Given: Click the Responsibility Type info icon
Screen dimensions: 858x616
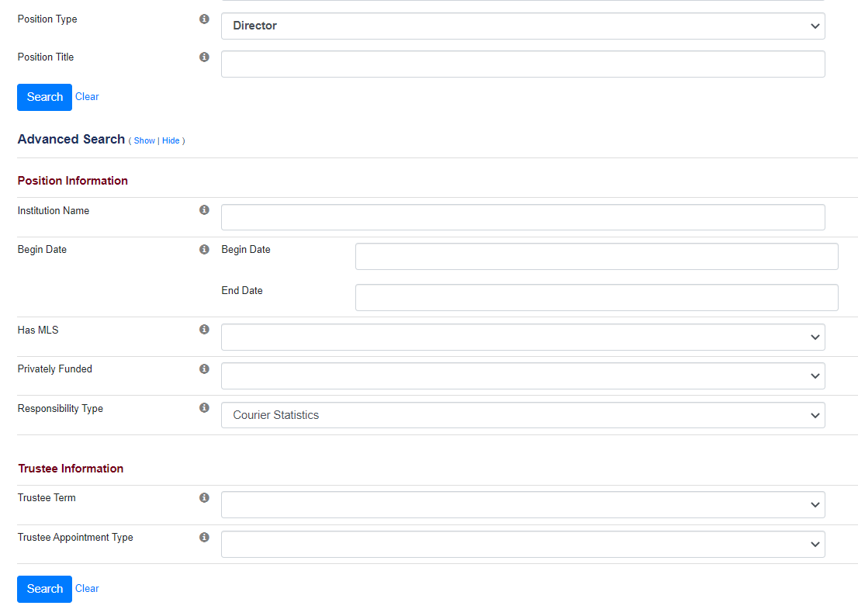Looking at the screenshot, I should 204,407.
